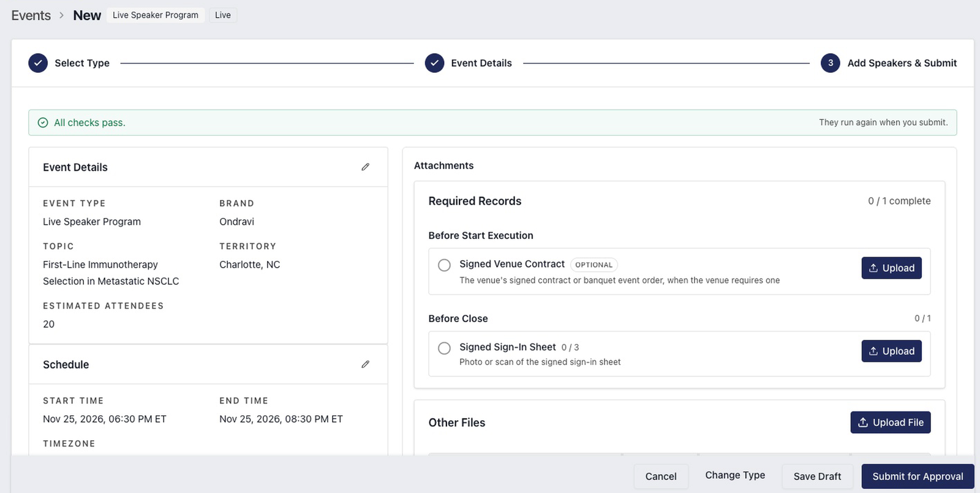Go to the Select Type step
The image size is (980, 493).
(82, 62)
